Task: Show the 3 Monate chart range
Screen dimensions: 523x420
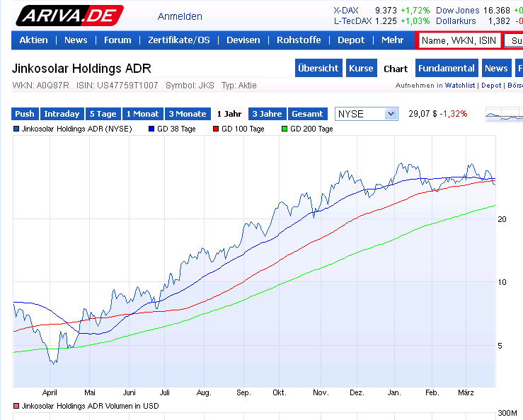Action: tap(188, 114)
